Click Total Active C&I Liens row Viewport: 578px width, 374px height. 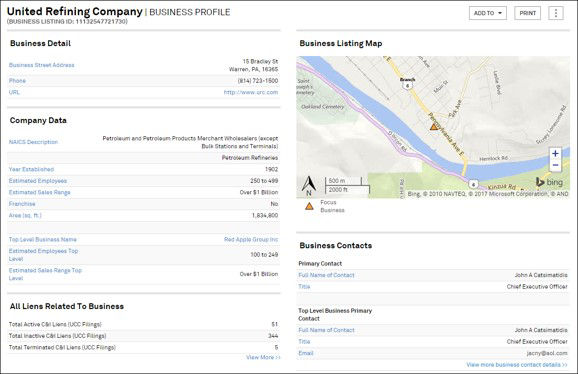143,324
